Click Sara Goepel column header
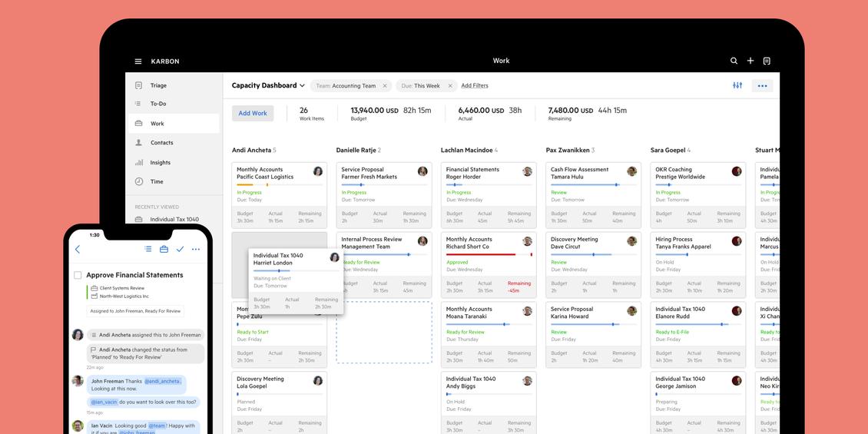 pyautogui.click(x=671, y=150)
